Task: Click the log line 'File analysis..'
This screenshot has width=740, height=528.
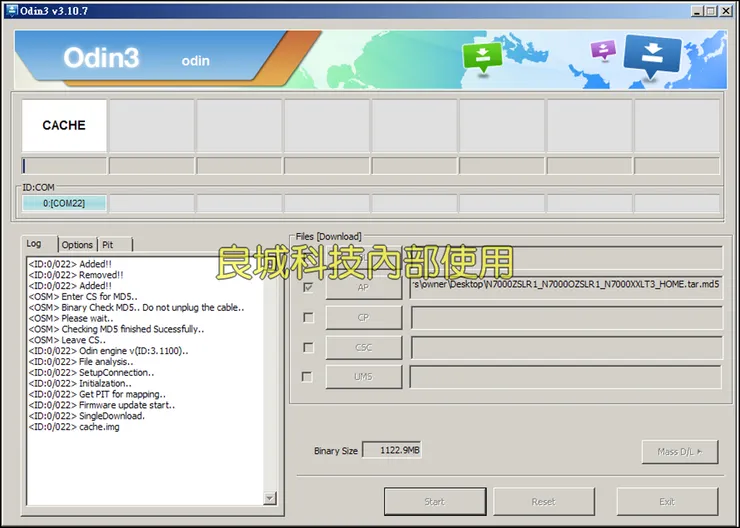Action: 81,362
